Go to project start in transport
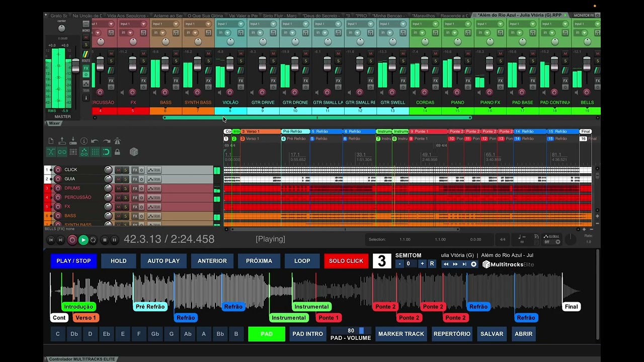This screenshot has width=644, height=362. [51, 240]
